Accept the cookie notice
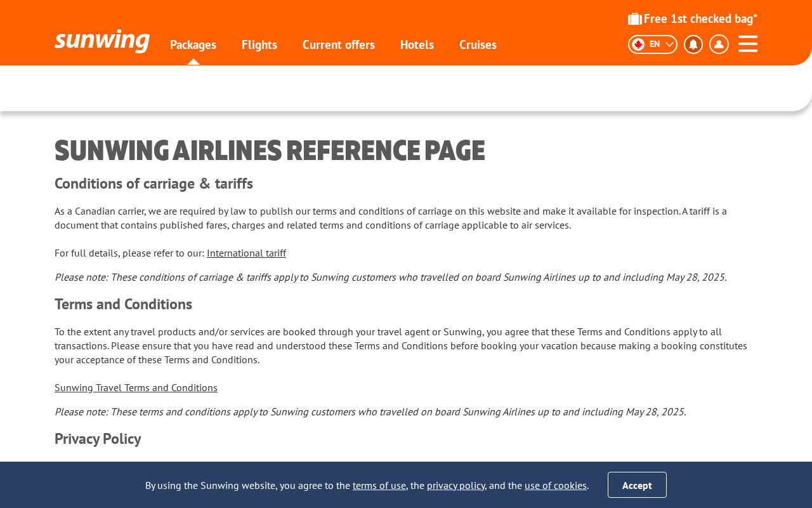The height and width of the screenshot is (508, 812). [x=637, y=485]
